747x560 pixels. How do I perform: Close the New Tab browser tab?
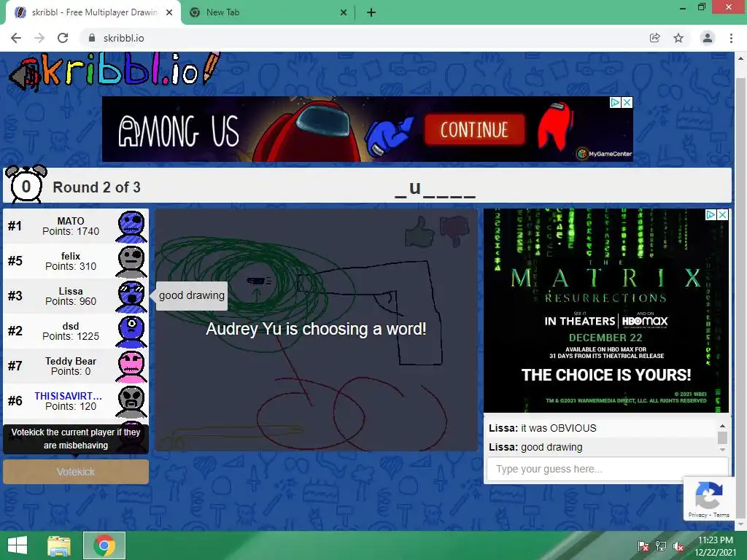coord(344,12)
